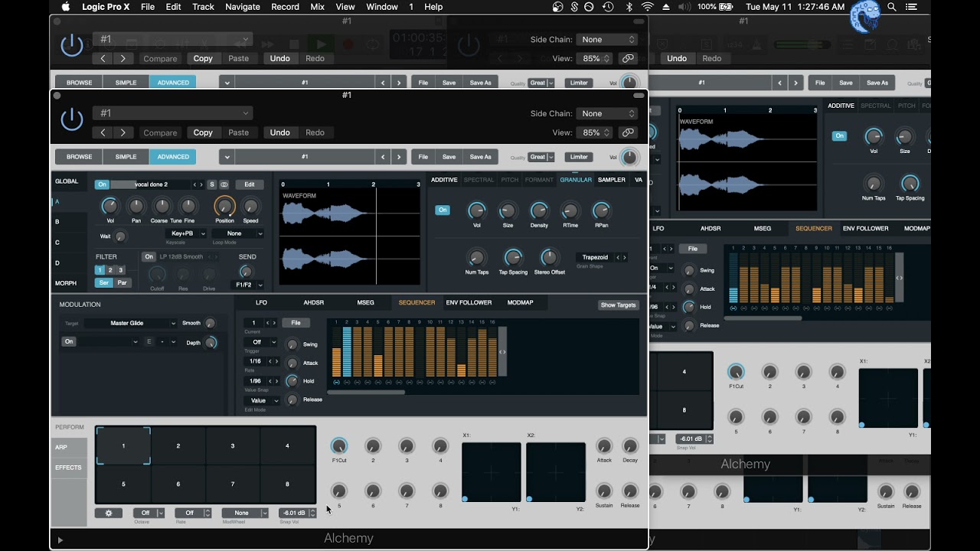Click sequencer step 5 bar

tap(377, 352)
